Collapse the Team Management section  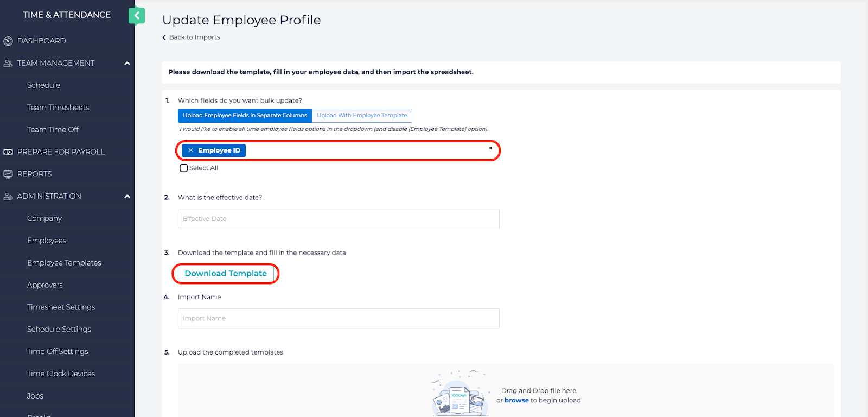[127, 64]
